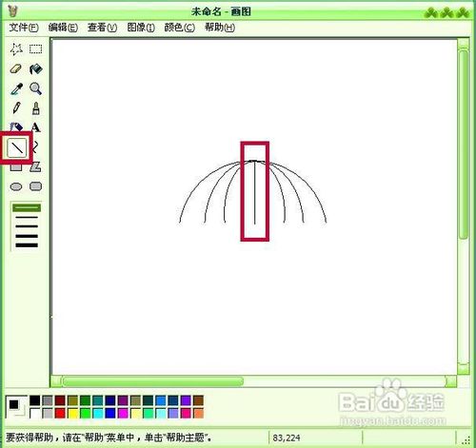Viewport: 476px width, 448px height.
Task: Click the selected Line tool
Action: pyautogui.click(x=17, y=147)
